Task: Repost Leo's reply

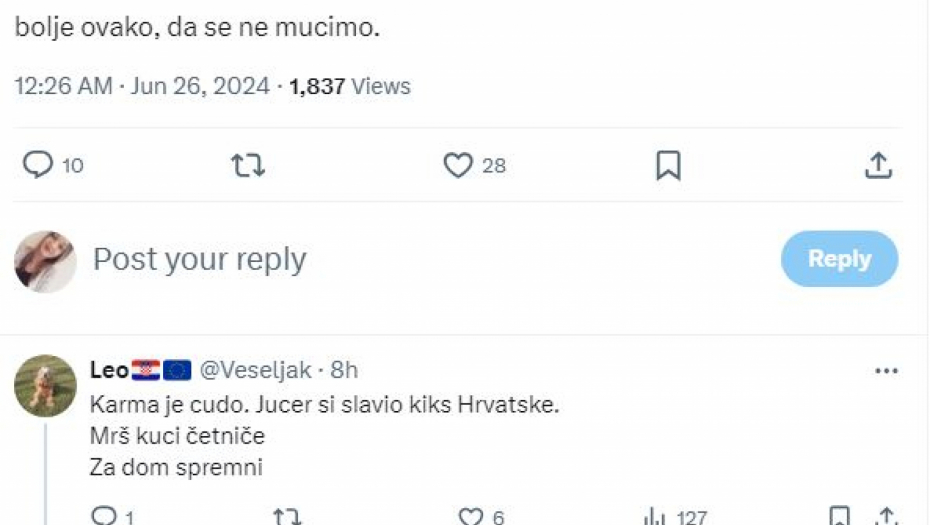Action: pos(286,517)
